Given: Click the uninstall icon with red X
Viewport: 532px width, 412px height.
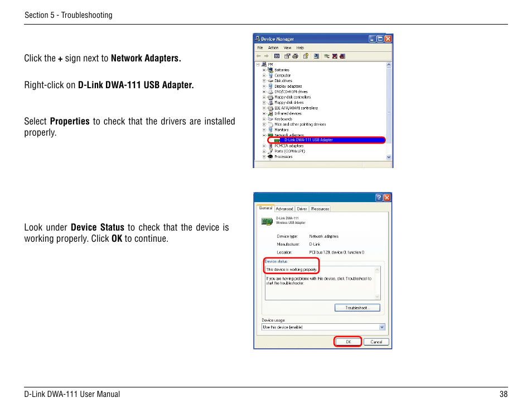Looking at the screenshot, I should coord(335,56).
